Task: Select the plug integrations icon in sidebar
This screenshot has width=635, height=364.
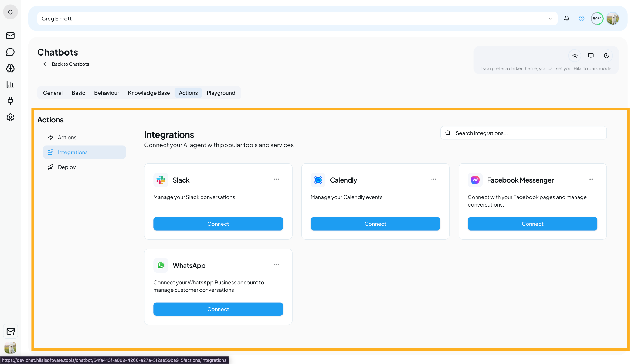Action: [x=10, y=101]
